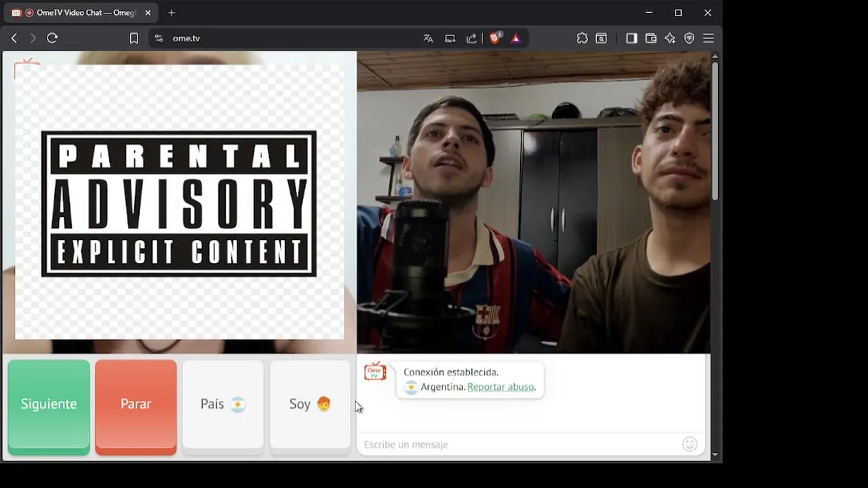Image resolution: width=868 pixels, height=488 pixels.
Task: Open Brave VPN shield icon
Action: point(690,39)
